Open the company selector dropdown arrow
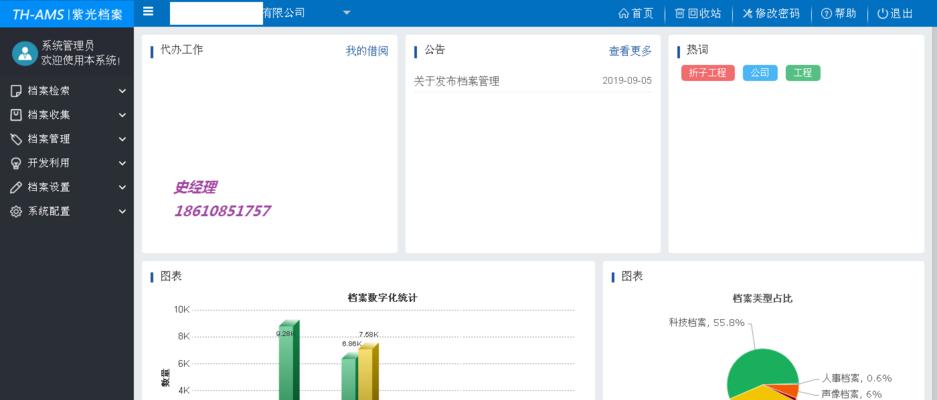 tap(347, 13)
